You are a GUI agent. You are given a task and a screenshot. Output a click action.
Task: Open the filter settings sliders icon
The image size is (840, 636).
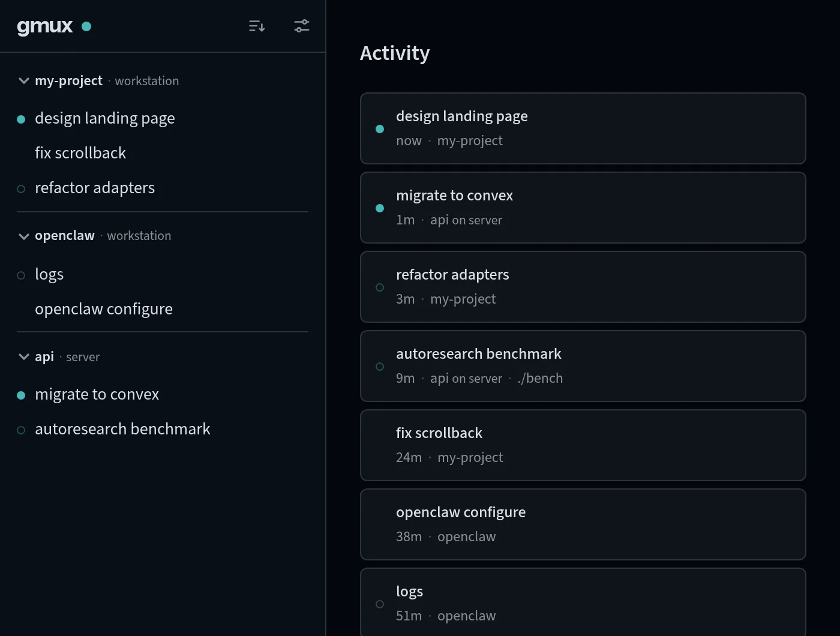tap(302, 26)
